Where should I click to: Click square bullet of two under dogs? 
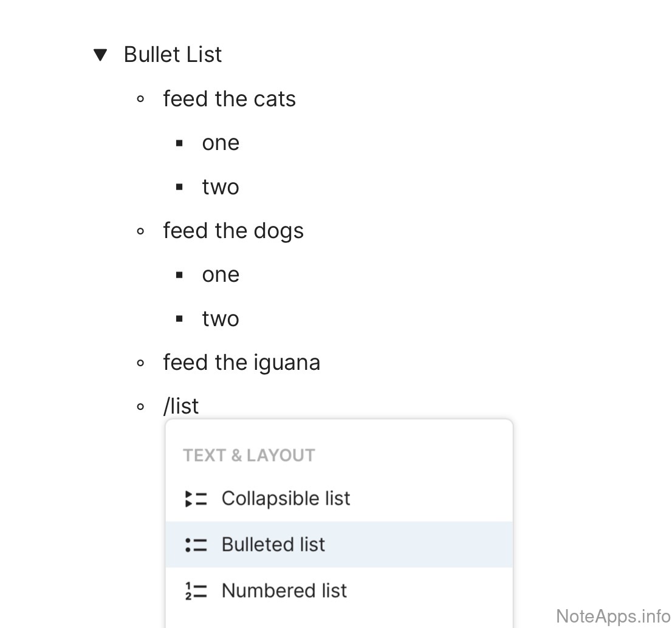pos(179,319)
